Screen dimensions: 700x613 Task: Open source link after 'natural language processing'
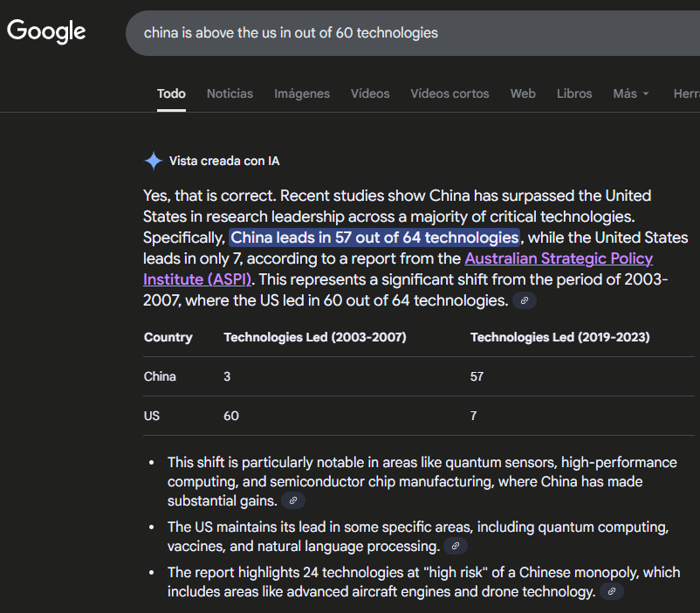(456, 546)
